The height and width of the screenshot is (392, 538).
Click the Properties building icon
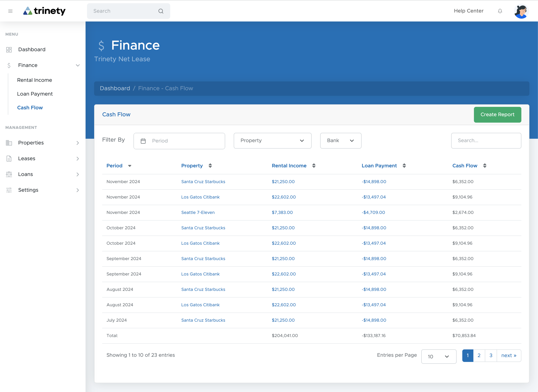9,143
